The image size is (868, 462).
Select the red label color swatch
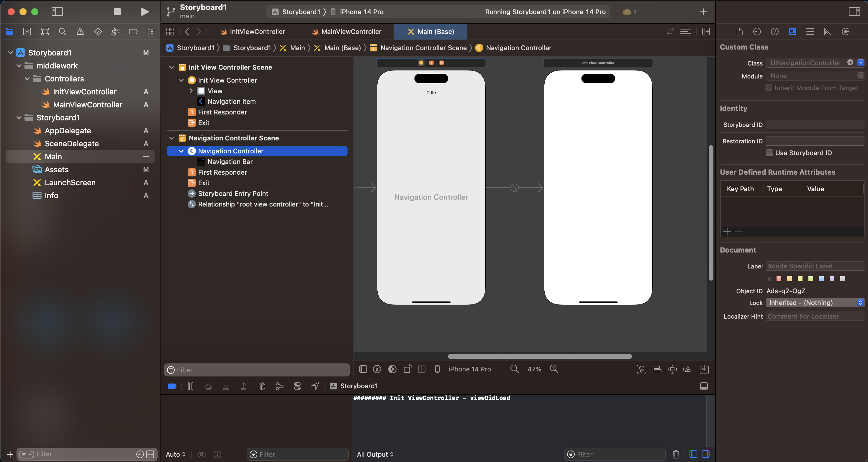coord(779,278)
